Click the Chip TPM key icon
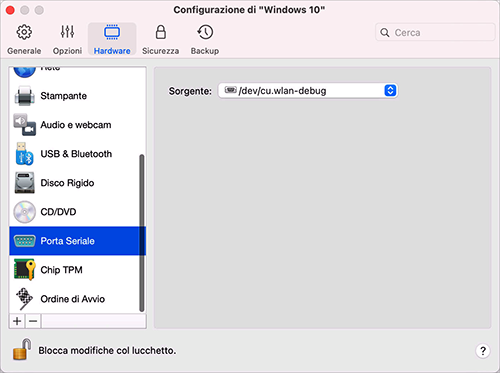This screenshot has width=500, height=373. pyautogui.click(x=24, y=270)
